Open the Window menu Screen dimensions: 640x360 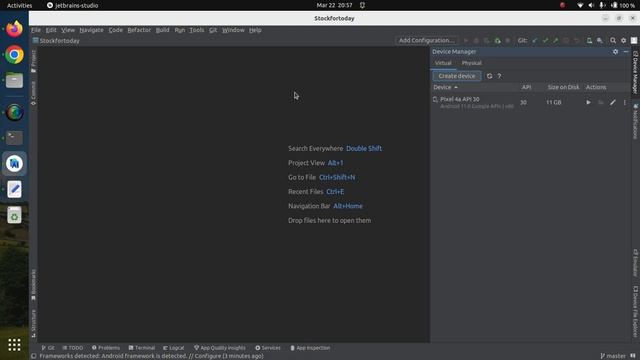[233, 30]
